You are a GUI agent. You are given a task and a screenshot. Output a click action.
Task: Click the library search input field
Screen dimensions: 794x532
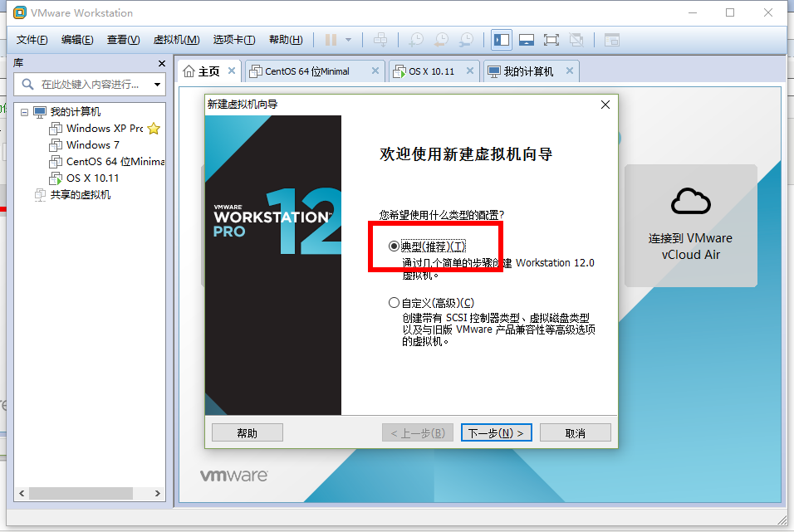pyautogui.click(x=91, y=84)
